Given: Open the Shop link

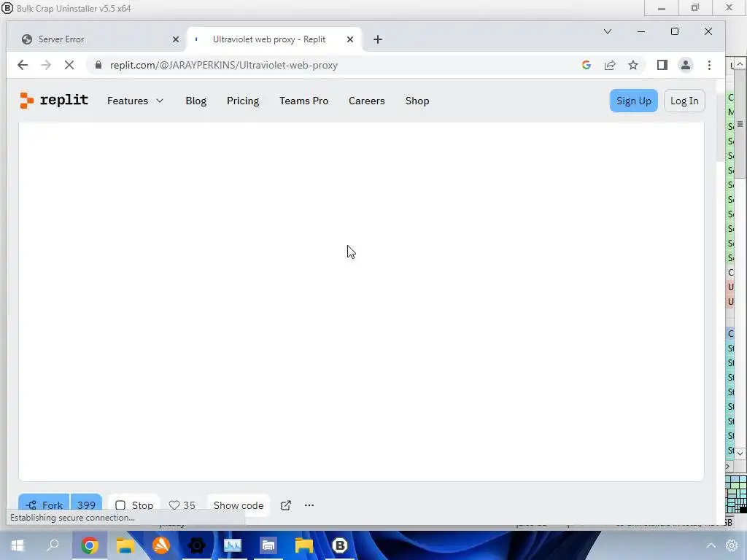Looking at the screenshot, I should click(x=417, y=101).
